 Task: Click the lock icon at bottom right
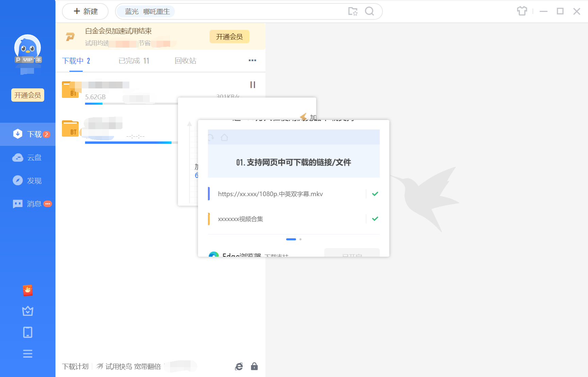coord(254,366)
